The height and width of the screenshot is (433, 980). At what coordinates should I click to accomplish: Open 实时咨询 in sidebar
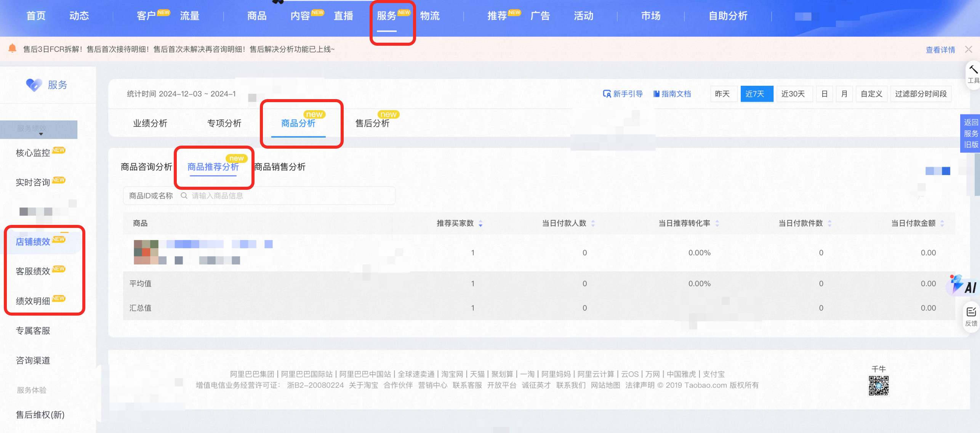tap(33, 183)
